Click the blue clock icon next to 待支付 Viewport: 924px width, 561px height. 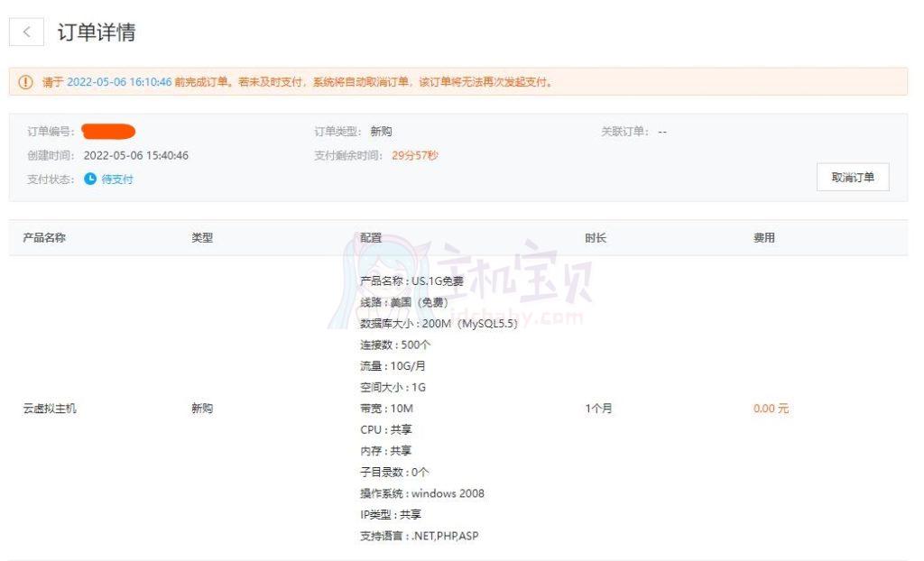tap(88, 179)
